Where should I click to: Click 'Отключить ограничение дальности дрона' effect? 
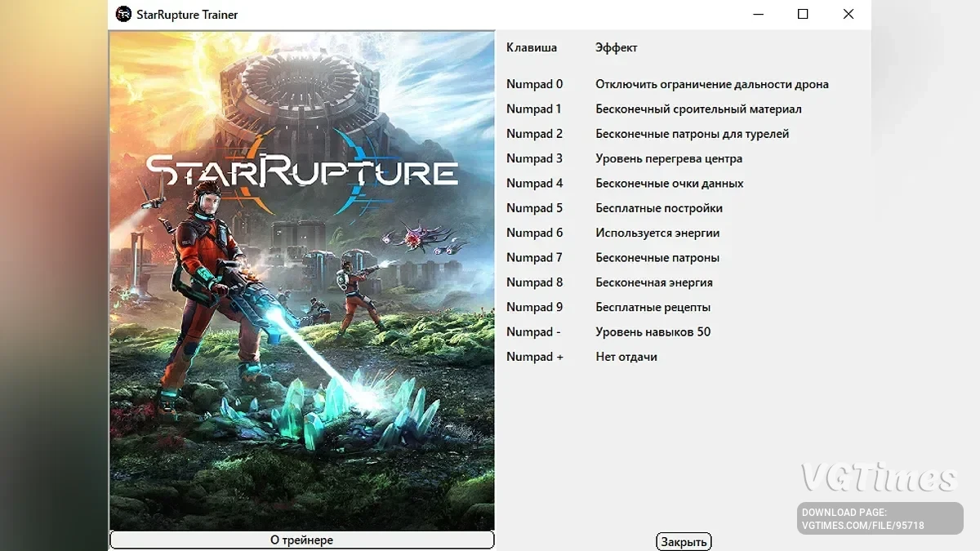(x=712, y=84)
